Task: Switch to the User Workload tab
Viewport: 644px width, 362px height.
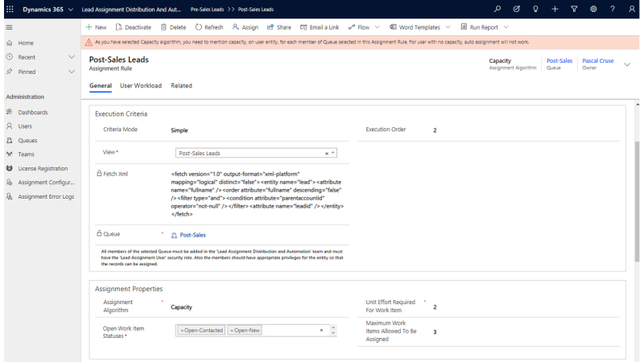Action: [x=141, y=85]
